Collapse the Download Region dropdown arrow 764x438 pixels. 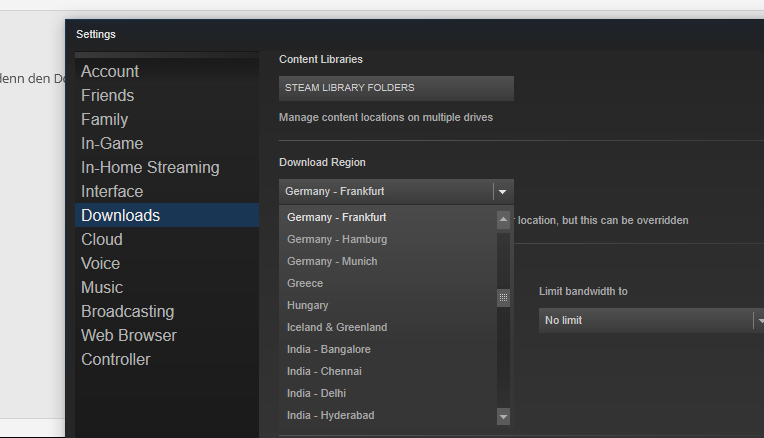coord(503,191)
